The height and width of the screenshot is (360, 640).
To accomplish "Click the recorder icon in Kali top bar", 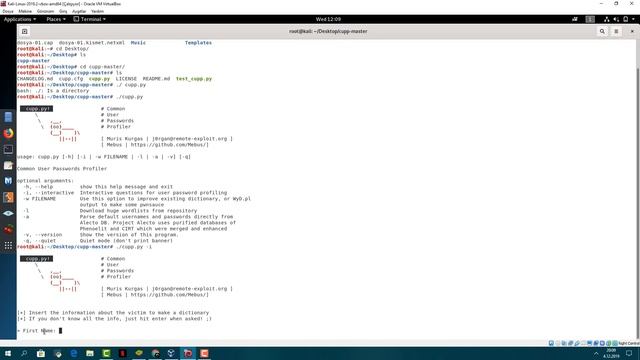I will tap(575, 19).
